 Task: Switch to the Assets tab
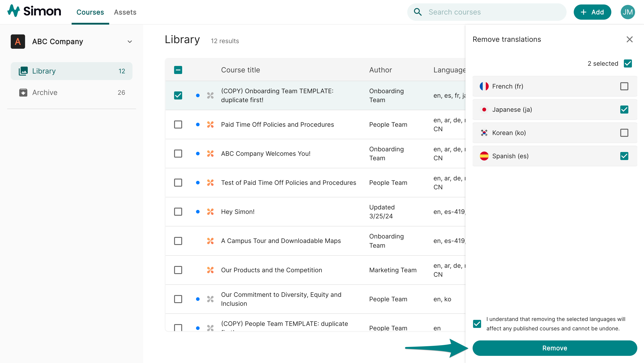click(125, 12)
